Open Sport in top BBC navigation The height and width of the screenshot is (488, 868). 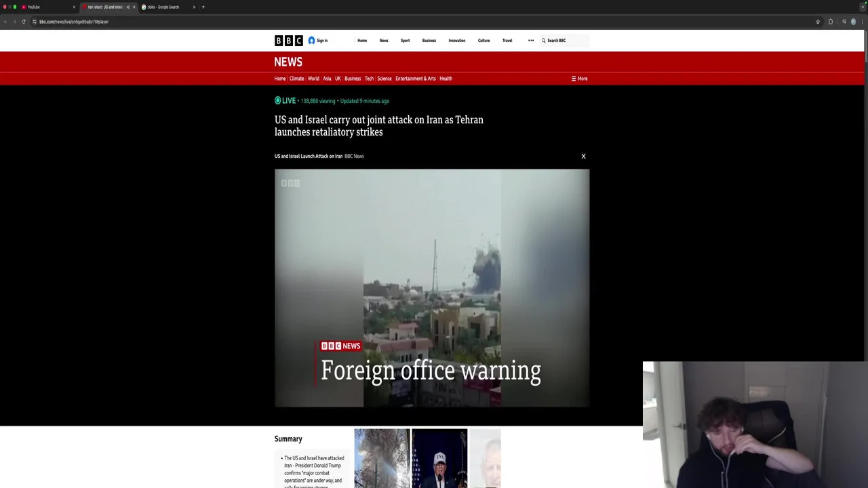point(405,41)
